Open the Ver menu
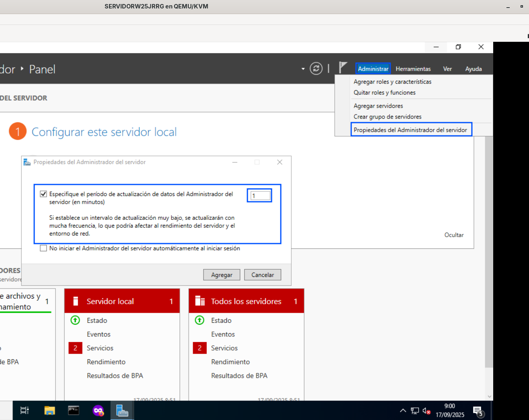The height and width of the screenshot is (420, 529). (447, 69)
